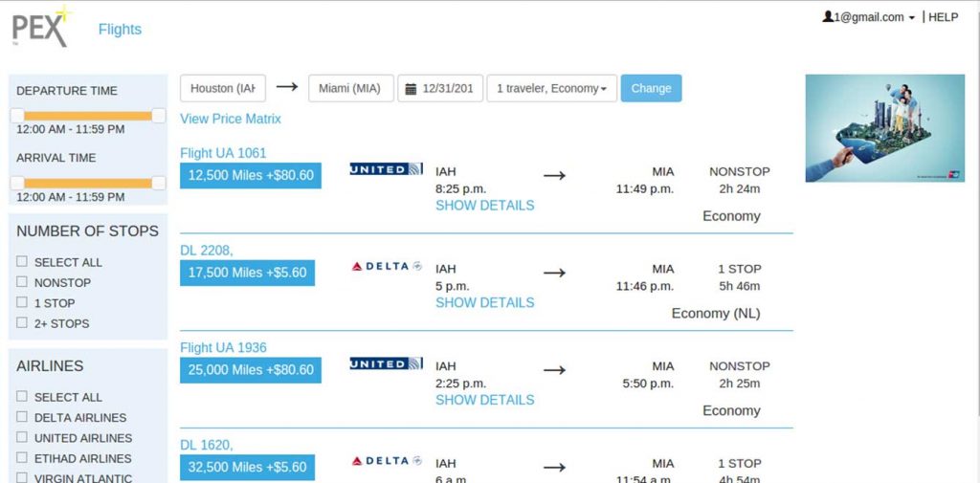Show details for the 8:25 p.m. flight
Viewport: 980px width, 483px height.
485,206
